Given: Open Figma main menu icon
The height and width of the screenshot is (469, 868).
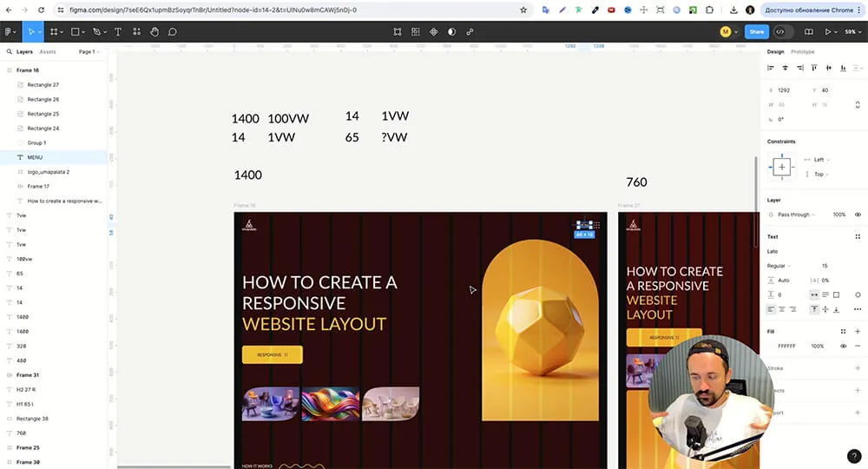Looking at the screenshot, I should coord(9,32).
